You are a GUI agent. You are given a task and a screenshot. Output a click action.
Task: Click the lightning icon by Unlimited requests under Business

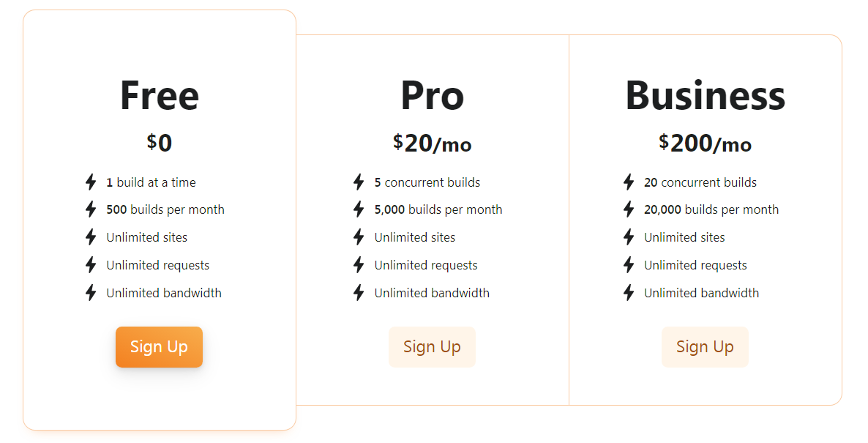pyautogui.click(x=629, y=265)
